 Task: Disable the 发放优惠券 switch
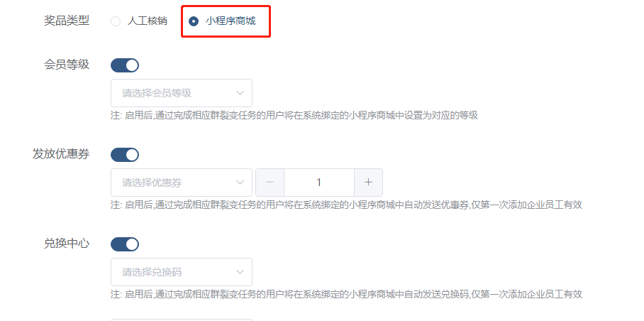tap(125, 155)
